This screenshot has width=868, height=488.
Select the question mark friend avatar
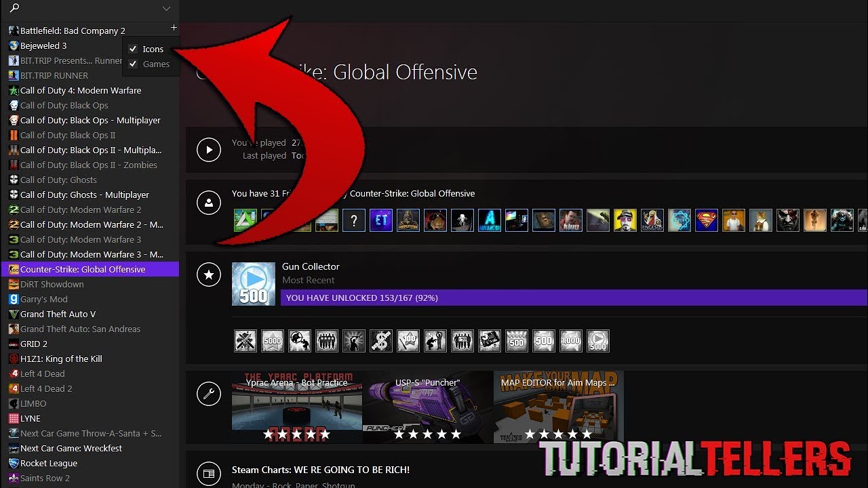[354, 220]
